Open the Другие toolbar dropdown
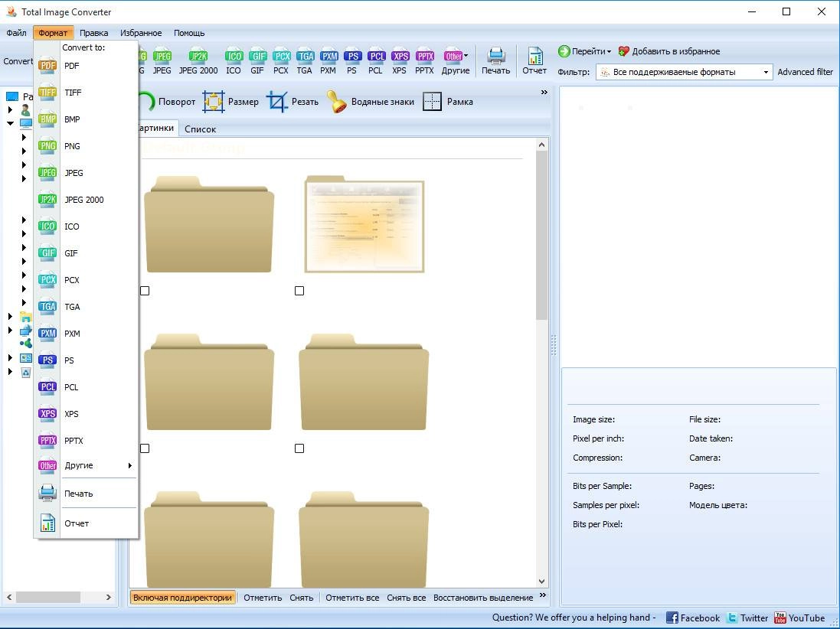This screenshot has width=840, height=629. (x=456, y=61)
